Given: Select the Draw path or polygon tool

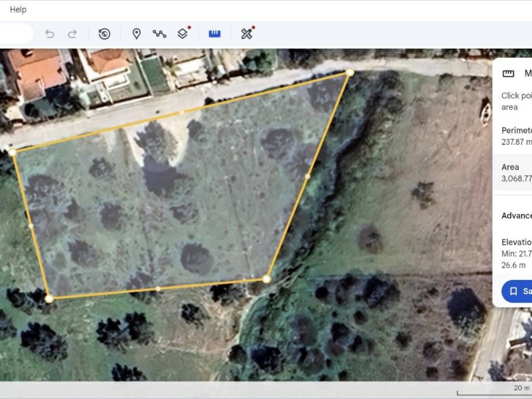Looking at the screenshot, I should 159,34.
